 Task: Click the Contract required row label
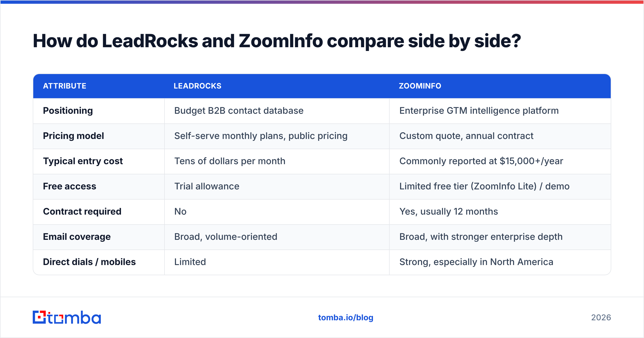coord(82,211)
